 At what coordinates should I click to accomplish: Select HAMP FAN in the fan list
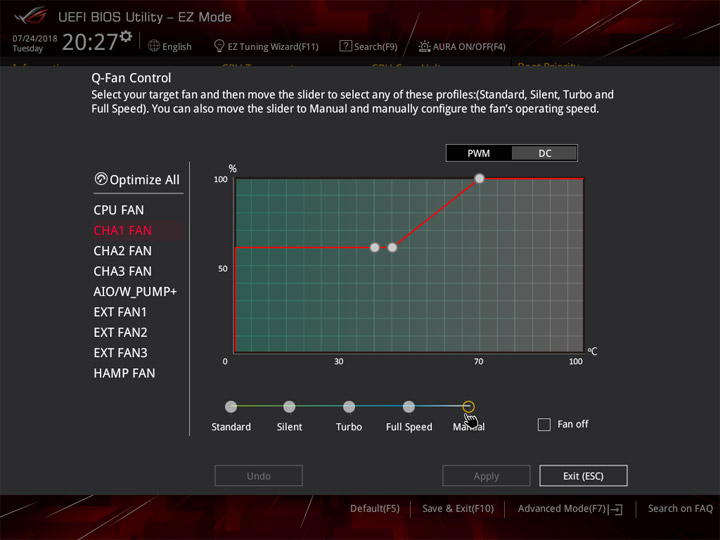coord(124,373)
